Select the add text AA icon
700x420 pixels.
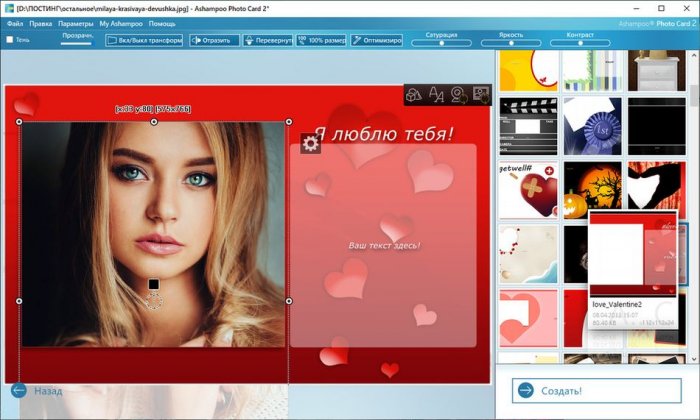pyautogui.click(x=436, y=95)
